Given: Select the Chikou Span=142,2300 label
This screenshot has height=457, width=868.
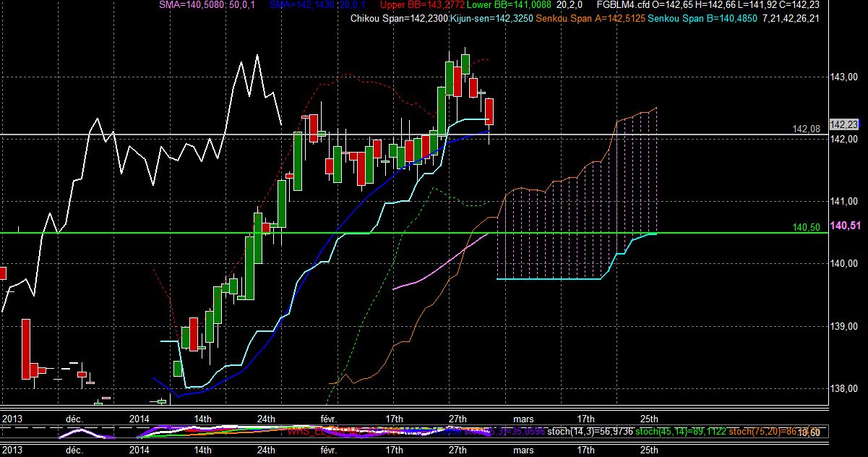Looking at the screenshot, I should (399, 19).
